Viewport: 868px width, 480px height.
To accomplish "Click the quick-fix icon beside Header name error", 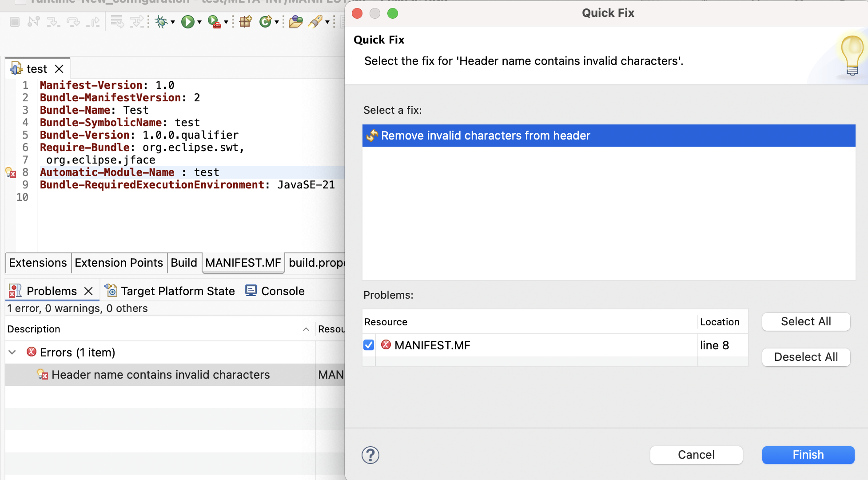I will [43, 375].
